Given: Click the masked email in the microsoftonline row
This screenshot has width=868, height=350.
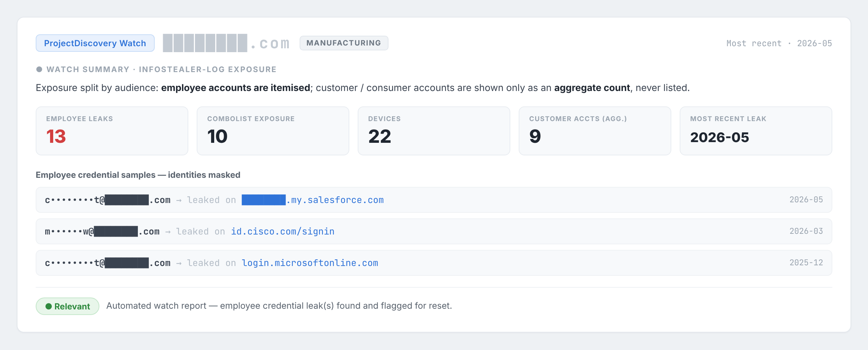Looking at the screenshot, I should coord(108,263).
